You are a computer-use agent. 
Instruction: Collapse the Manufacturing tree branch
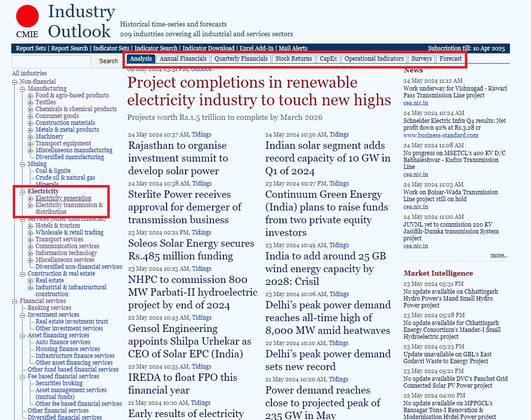coord(23,89)
